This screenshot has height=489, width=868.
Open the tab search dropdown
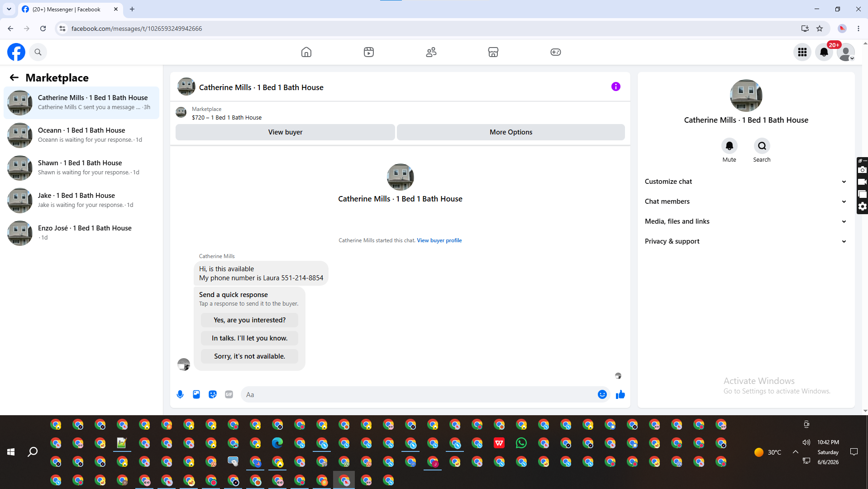[x=9, y=9]
